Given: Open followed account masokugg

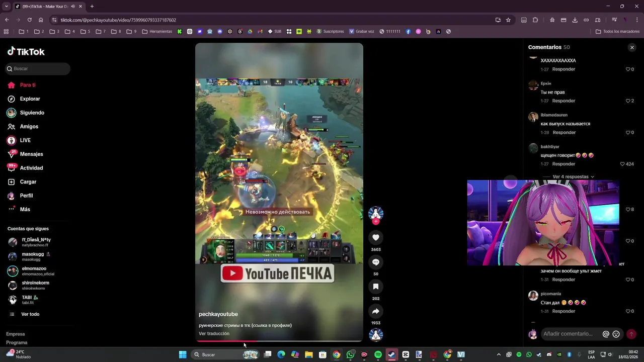Looking at the screenshot, I should tap(32, 256).
